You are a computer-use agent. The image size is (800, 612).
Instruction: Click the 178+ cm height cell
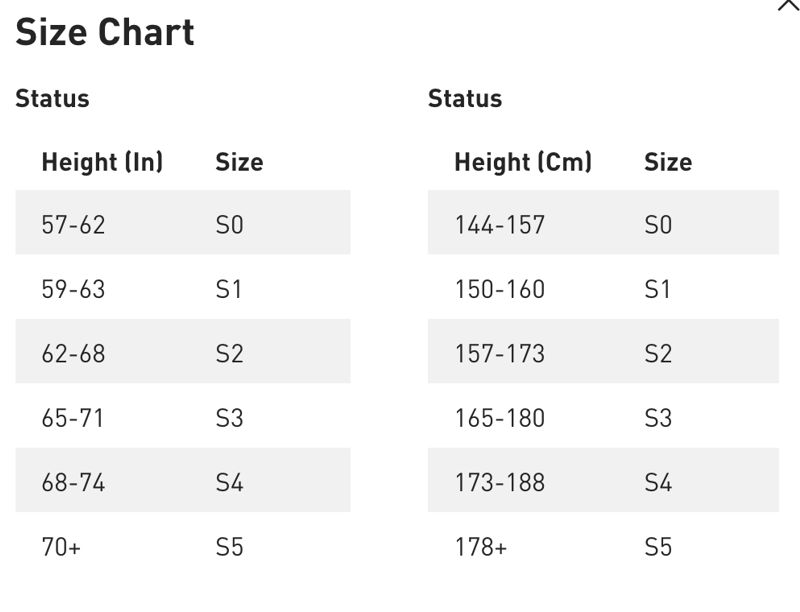point(481,547)
